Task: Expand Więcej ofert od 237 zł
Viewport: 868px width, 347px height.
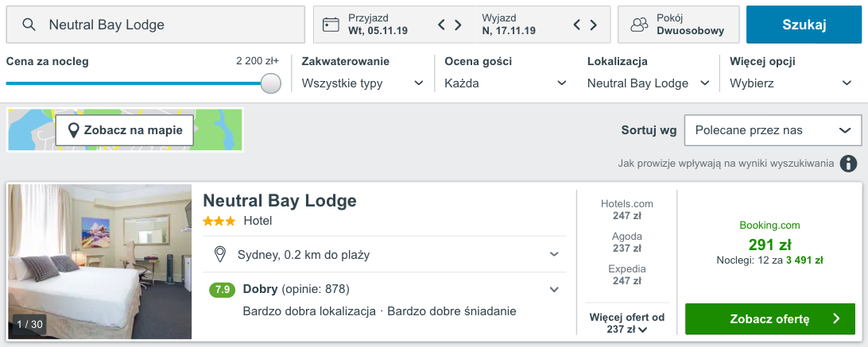Action: (x=626, y=323)
